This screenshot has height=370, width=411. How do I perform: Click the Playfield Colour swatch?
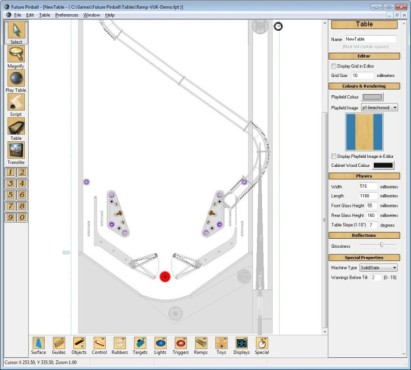[x=373, y=97]
